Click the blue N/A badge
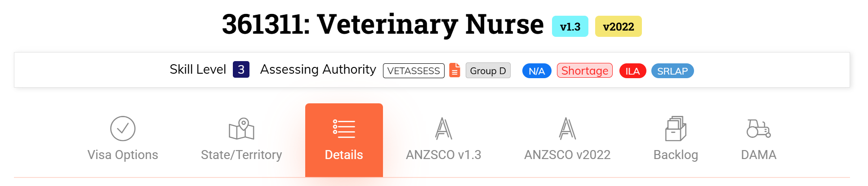 pyautogui.click(x=537, y=71)
